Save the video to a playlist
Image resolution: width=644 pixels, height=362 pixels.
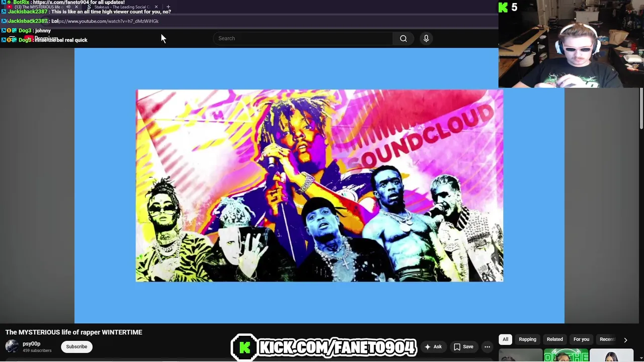pyautogui.click(x=463, y=347)
